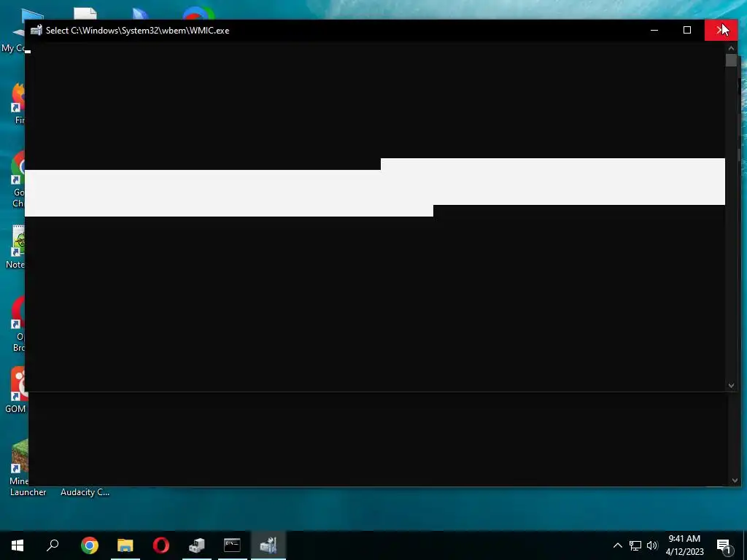Open the volume control tray icon
747x560 pixels.
pos(651,545)
